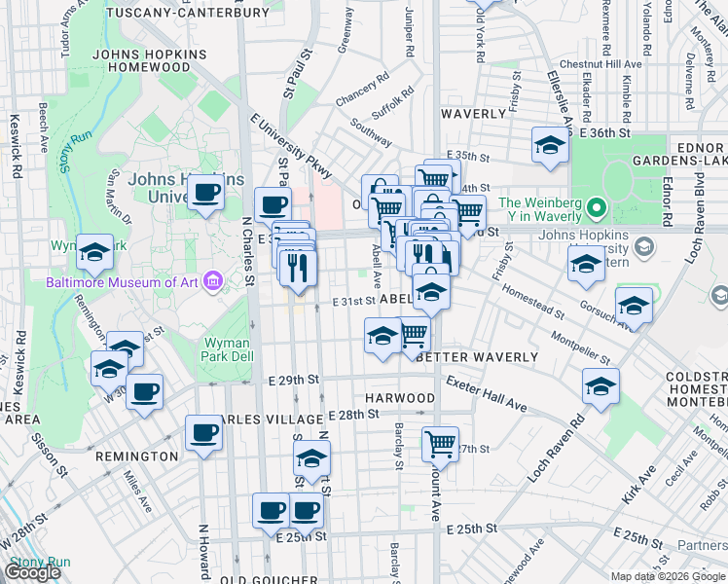Open coffee cup marker left of Charles Village label

tap(203, 435)
